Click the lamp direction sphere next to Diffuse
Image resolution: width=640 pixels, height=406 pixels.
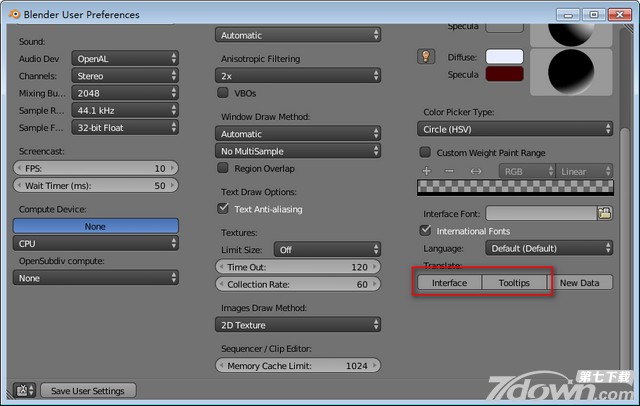click(x=571, y=72)
